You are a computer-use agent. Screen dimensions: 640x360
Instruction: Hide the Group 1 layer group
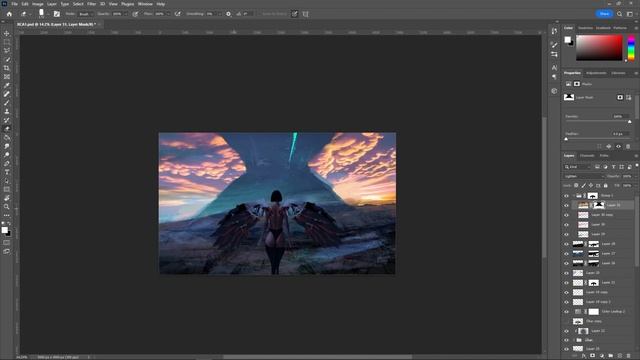[x=566, y=196]
